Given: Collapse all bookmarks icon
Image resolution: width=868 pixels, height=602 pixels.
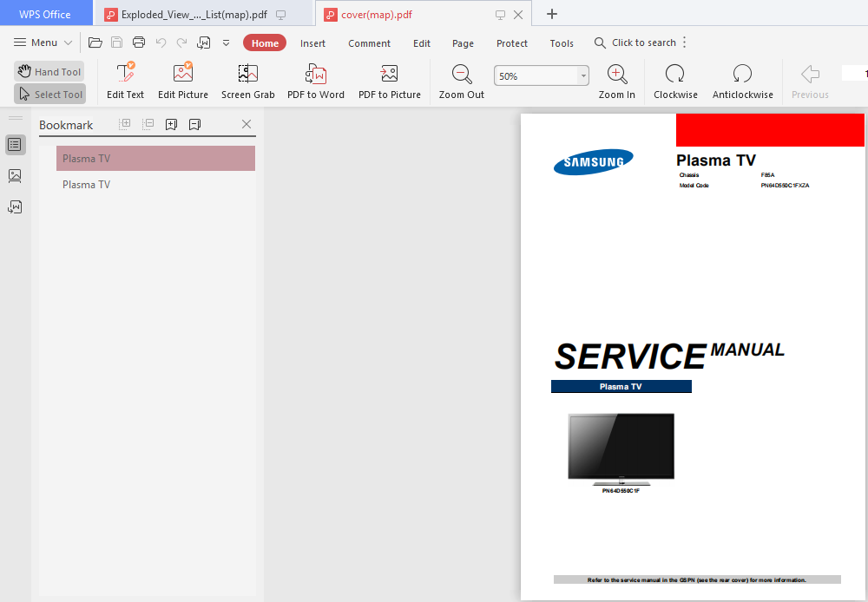Looking at the screenshot, I should pos(148,124).
